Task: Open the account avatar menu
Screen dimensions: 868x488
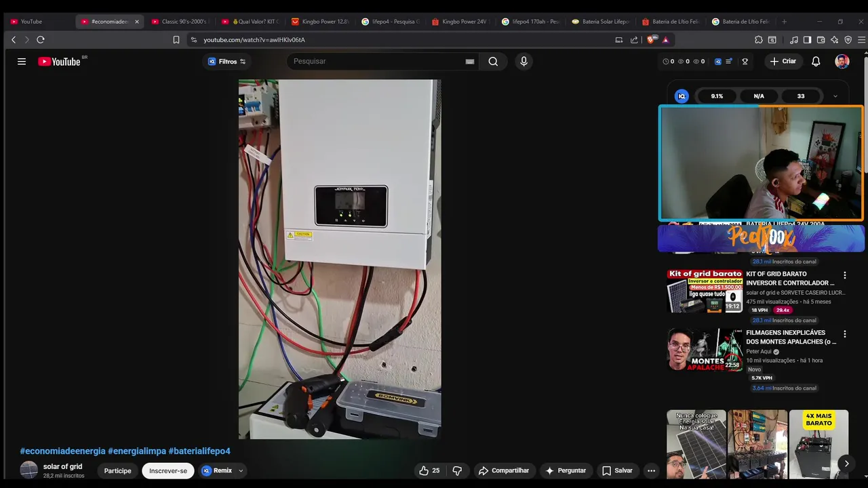Action: point(842,61)
